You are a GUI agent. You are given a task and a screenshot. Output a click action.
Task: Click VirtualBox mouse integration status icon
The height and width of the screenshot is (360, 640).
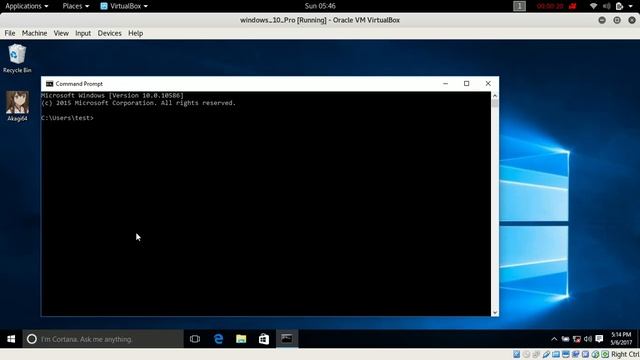pos(595,354)
